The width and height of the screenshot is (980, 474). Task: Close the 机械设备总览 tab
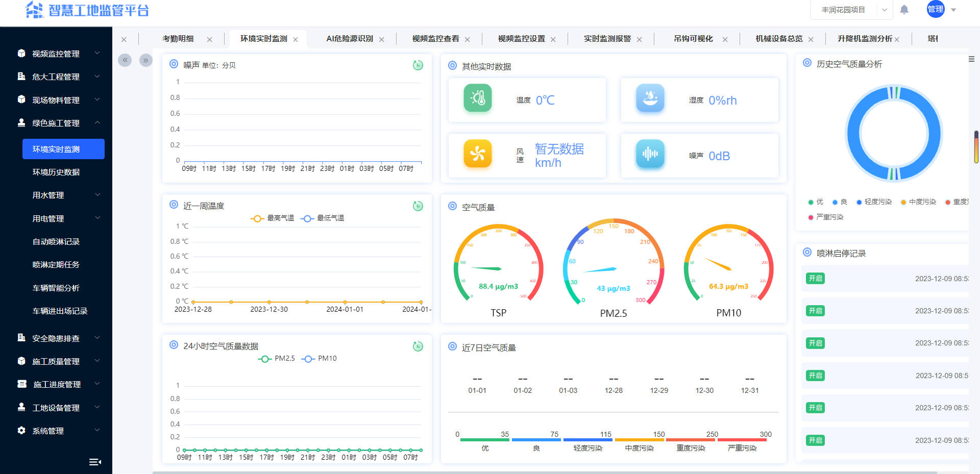coord(811,39)
